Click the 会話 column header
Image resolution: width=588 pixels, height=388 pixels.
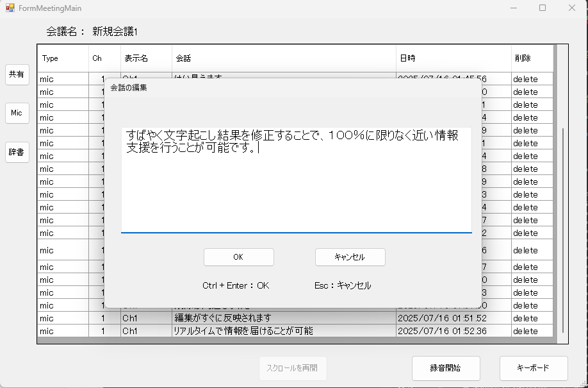[x=284, y=58]
